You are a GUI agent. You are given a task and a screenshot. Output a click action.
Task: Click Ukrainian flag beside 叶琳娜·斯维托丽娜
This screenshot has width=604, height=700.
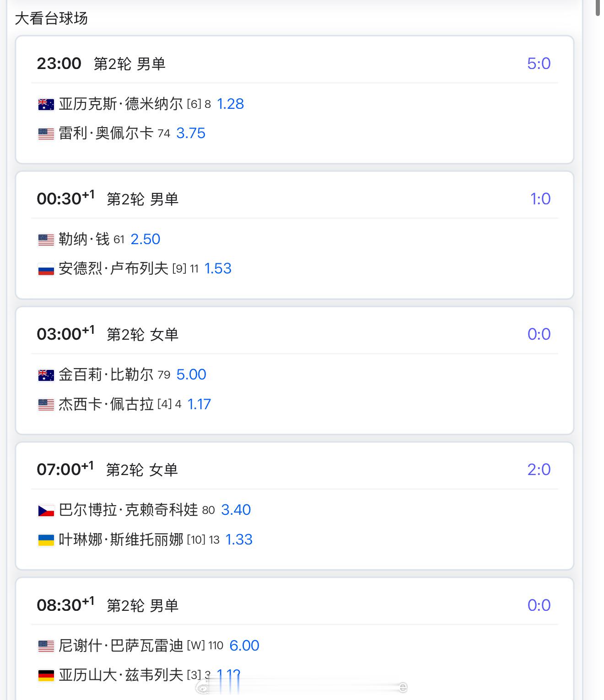[x=46, y=540]
